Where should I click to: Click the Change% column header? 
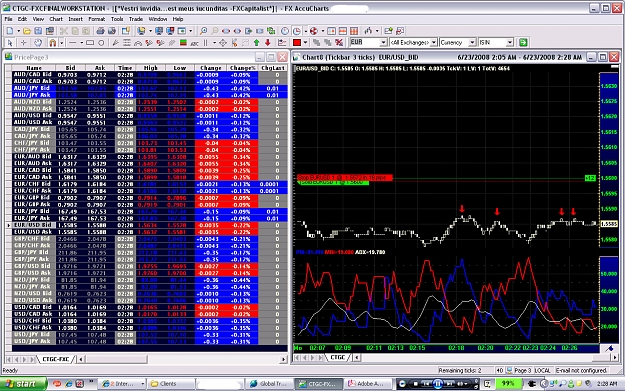(x=242, y=68)
